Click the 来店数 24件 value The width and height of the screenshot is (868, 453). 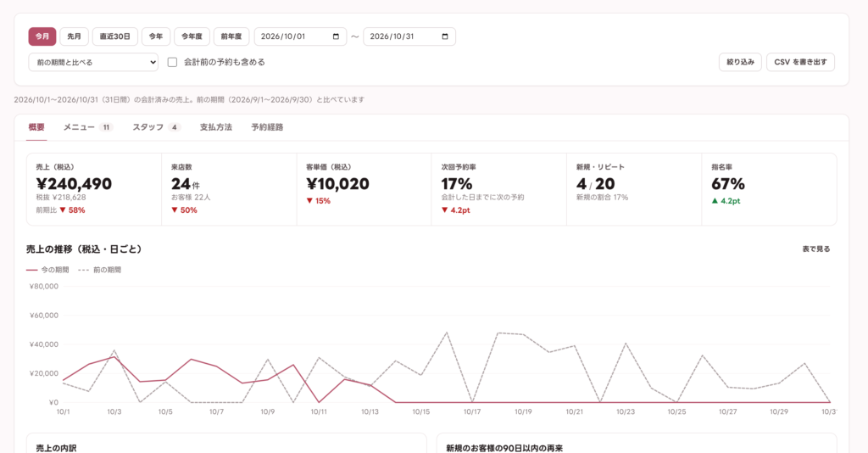tap(186, 184)
